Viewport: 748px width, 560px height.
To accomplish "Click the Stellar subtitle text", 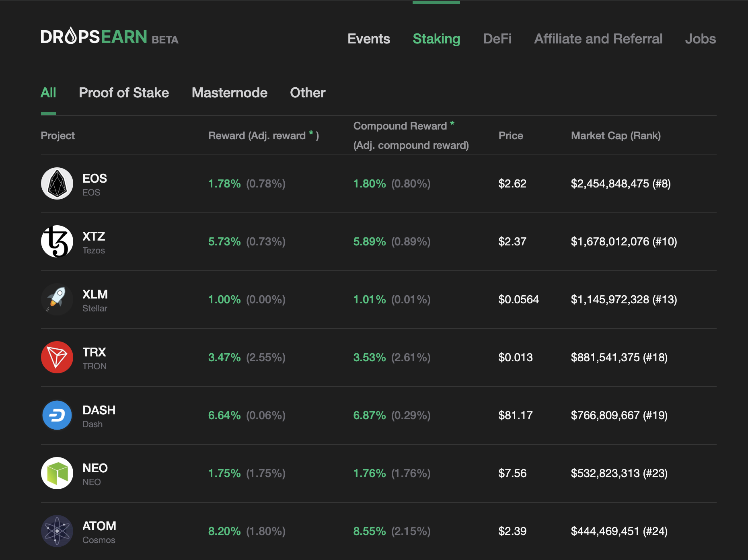I will pos(95,308).
